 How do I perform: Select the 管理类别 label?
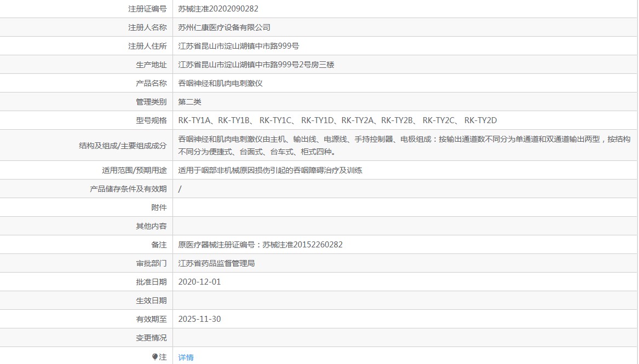coord(151,102)
